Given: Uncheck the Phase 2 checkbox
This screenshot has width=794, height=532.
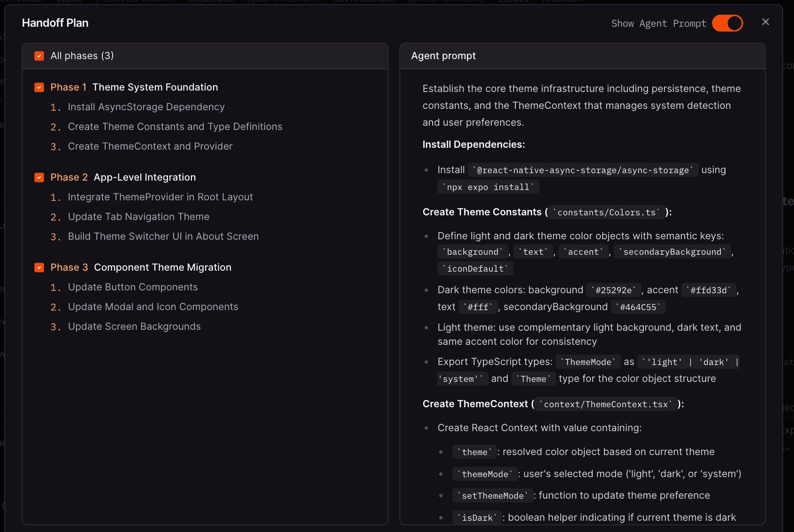Looking at the screenshot, I should pyautogui.click(x=39, y=177).
